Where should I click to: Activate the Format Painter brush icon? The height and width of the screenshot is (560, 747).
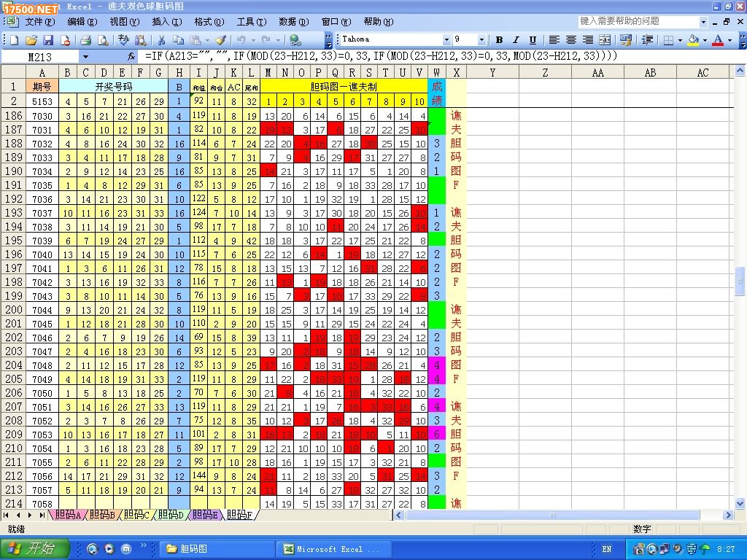(x=220, y=40)
